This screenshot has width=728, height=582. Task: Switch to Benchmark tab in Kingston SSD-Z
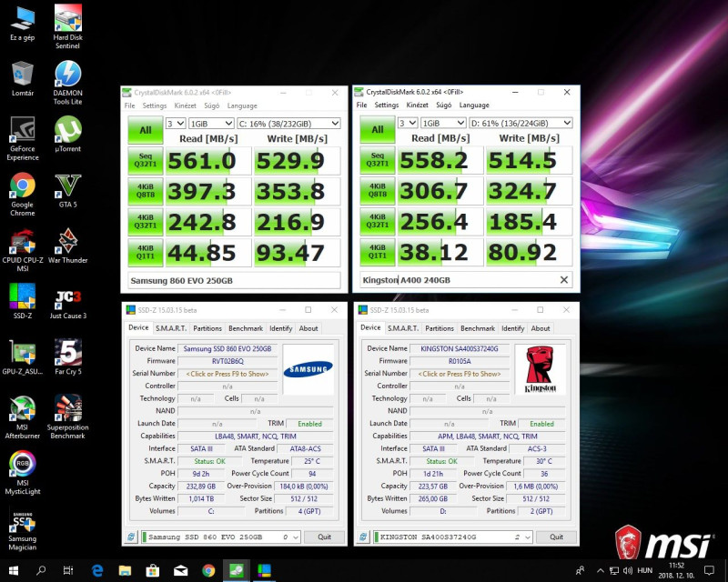[477, 328]
